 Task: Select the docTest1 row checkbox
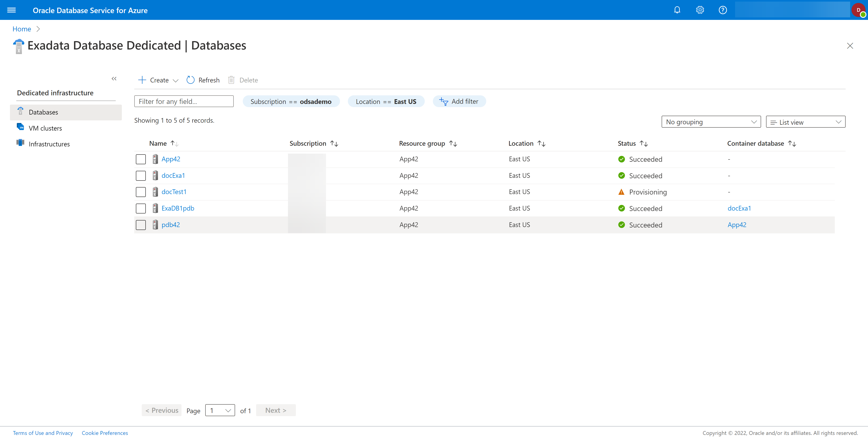pos(141,192)
